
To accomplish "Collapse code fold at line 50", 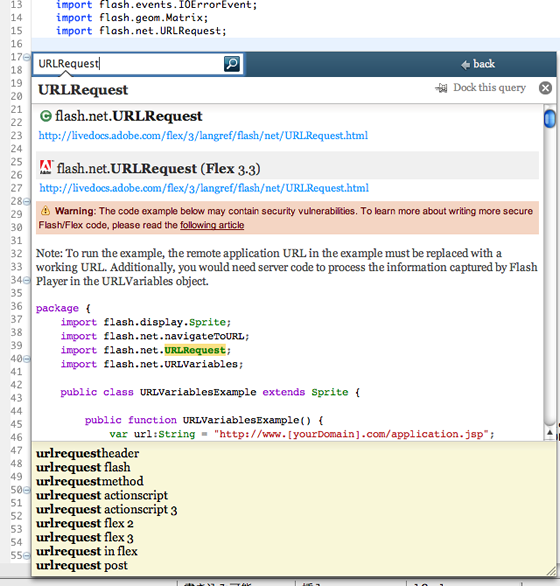I will pos(27,490).
